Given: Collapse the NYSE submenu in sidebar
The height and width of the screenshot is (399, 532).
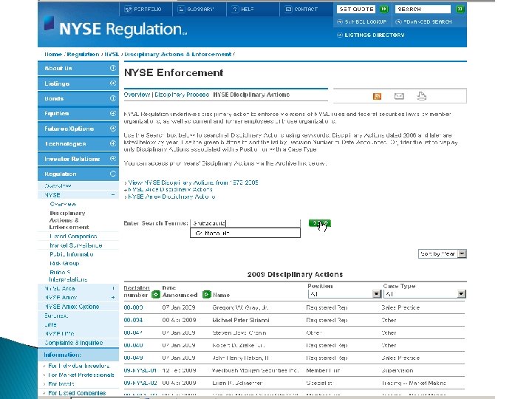Looking at the screenshot, I should coord(112,195).
